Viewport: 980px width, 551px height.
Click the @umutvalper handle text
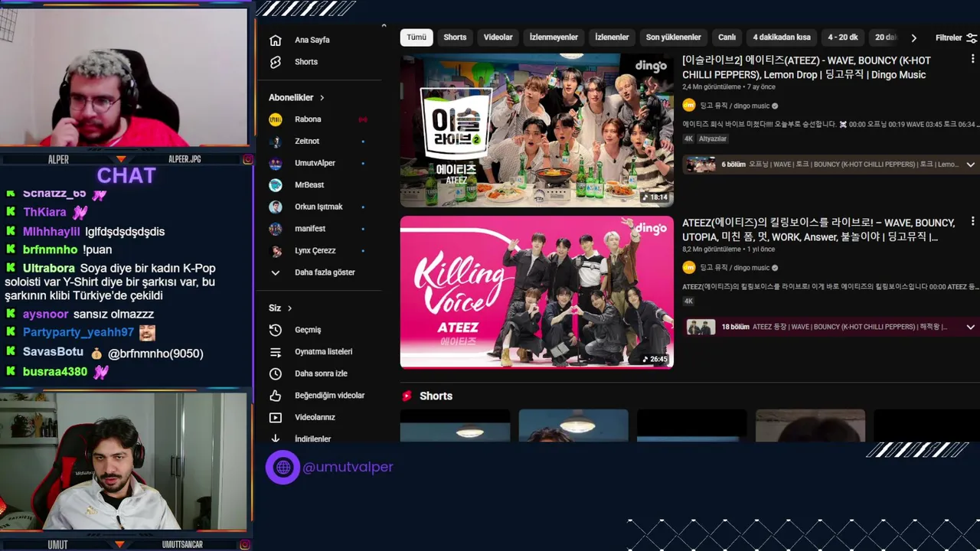(348, 467)
